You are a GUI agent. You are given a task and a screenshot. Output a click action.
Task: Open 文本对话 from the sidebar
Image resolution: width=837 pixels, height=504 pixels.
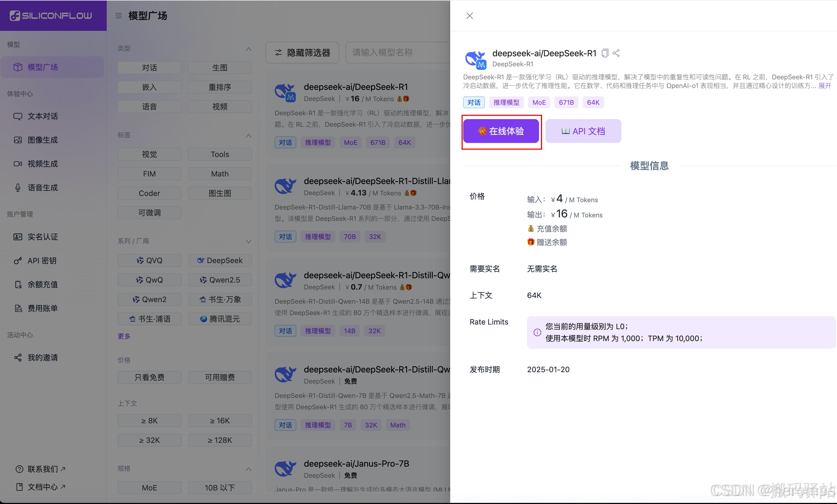[x=42, y=116]
